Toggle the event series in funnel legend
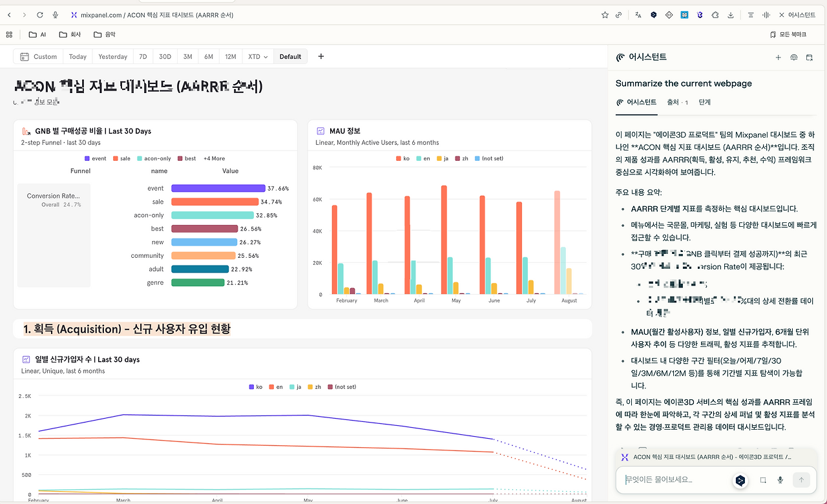Viewport: 827px width, 504px height. [x=96, y=158]
